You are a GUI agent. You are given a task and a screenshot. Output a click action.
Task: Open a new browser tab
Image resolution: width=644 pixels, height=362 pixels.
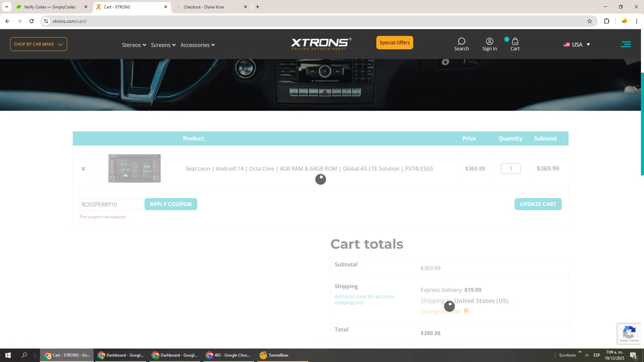pos(258,7)
